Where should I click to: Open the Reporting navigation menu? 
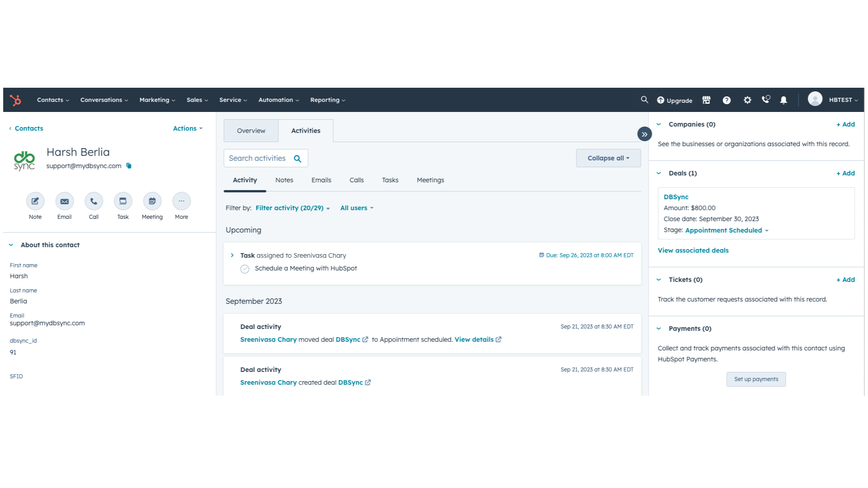click(x=328, y=100)
